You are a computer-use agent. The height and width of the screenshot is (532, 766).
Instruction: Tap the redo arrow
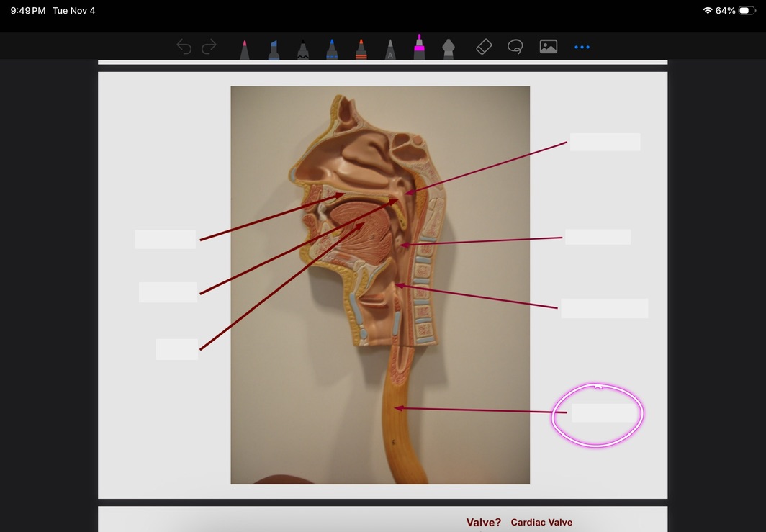209,48
